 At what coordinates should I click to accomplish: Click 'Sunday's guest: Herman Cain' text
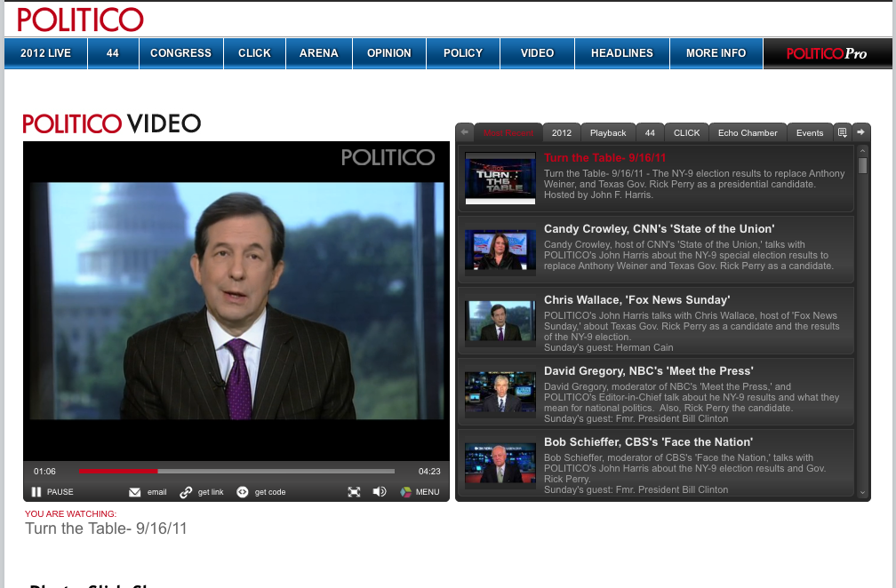(x=608, y=347)
